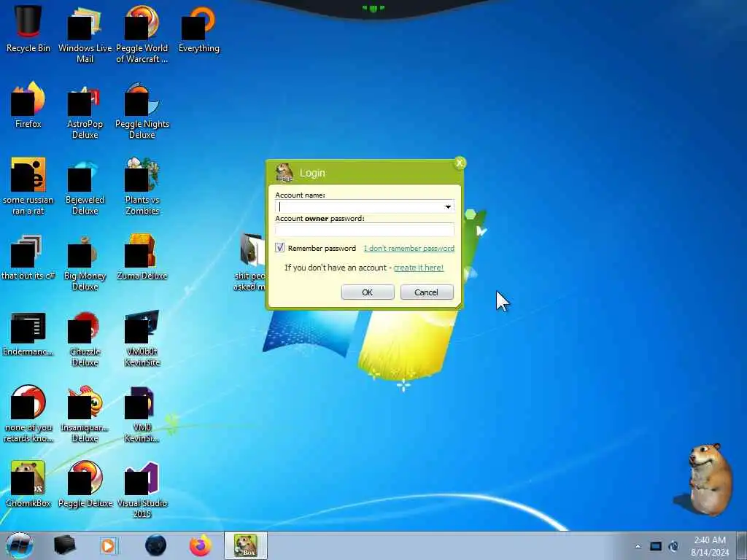Toggle the Remember password checkbox
This screenshot has width=747, height=560.
[279, 248]
